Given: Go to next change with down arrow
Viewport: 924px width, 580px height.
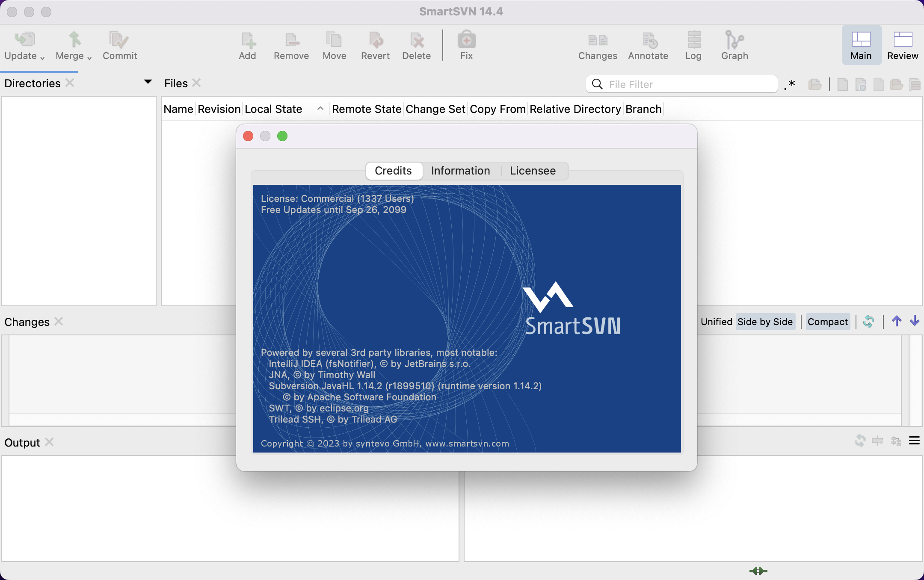Looking at the screenshot, I should tap(915, 321).
